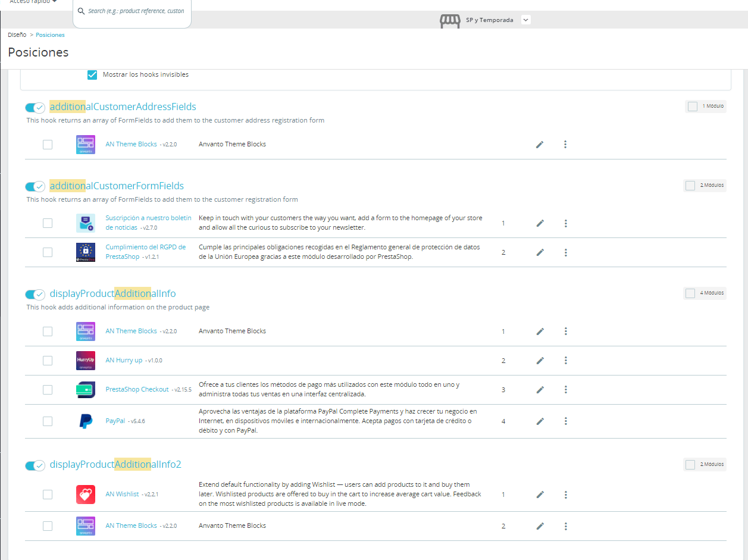Image resolution: width=748 pixels, height=560 pixels.
Task: Edit the AN Hurry up module
Action: [540, 361]
